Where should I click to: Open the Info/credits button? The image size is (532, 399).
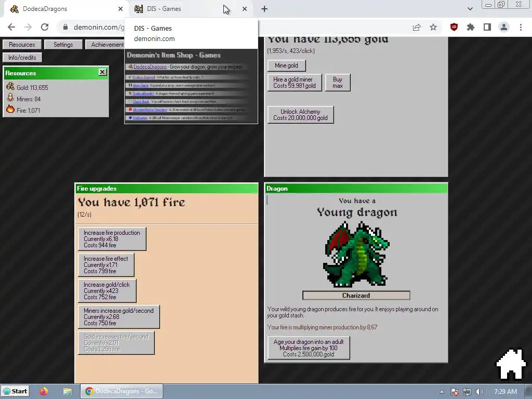point(22,57)
